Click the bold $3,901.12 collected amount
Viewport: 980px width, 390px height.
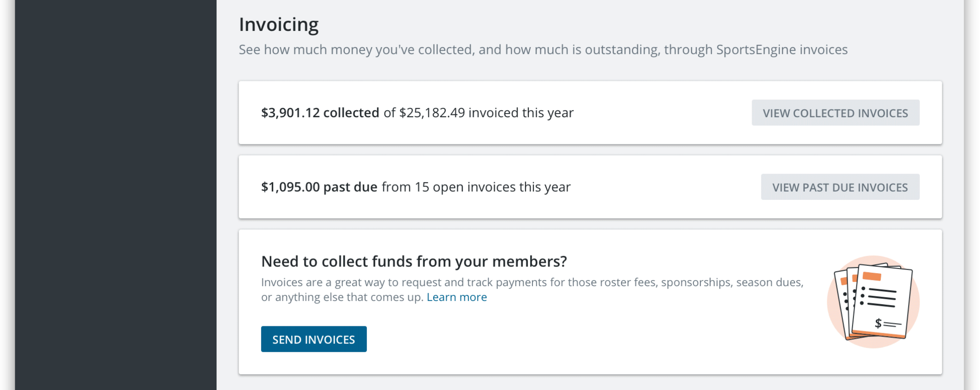(x=320, y=113)
